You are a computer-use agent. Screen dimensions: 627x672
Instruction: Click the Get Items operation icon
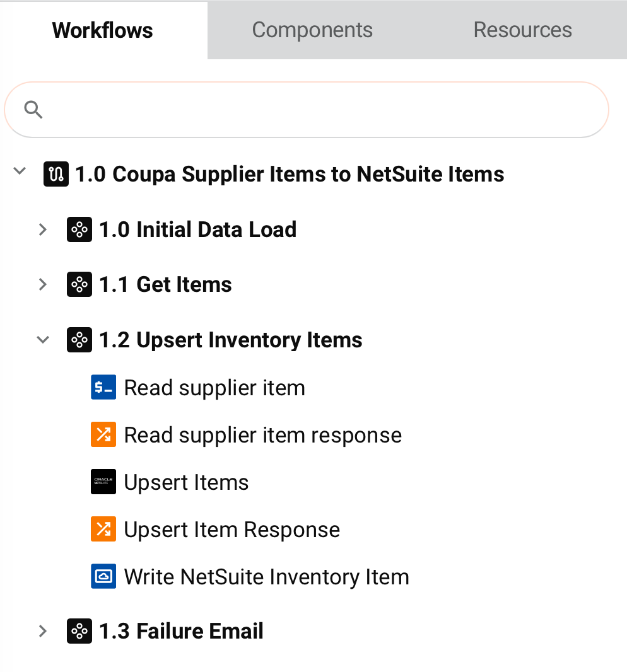click(79, 285)
